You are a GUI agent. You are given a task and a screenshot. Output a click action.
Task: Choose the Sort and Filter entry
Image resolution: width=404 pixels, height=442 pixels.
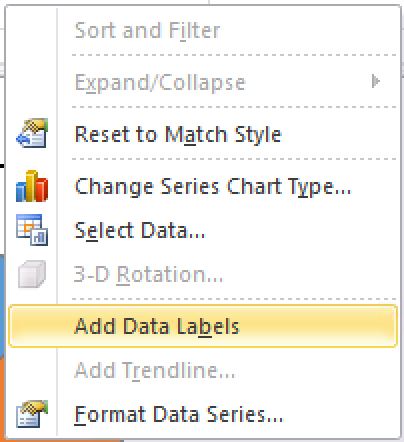coord(147,30)
